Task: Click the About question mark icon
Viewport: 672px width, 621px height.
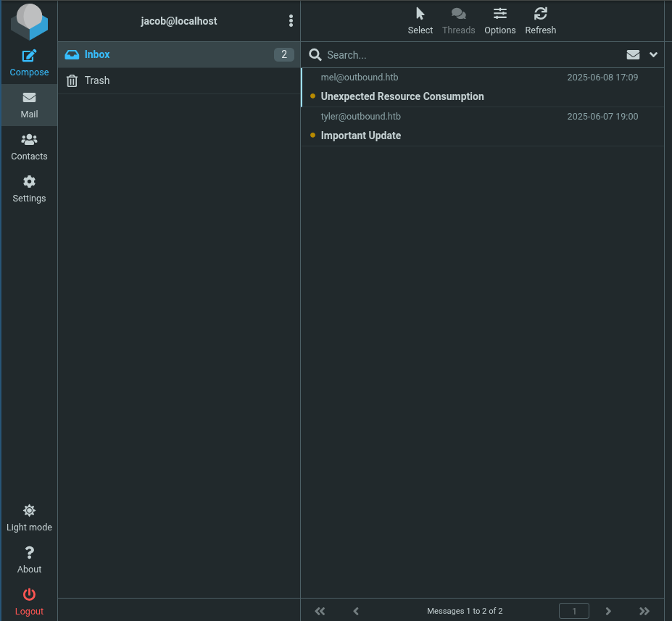Action: pyautogui.click(x=29, y=554)
